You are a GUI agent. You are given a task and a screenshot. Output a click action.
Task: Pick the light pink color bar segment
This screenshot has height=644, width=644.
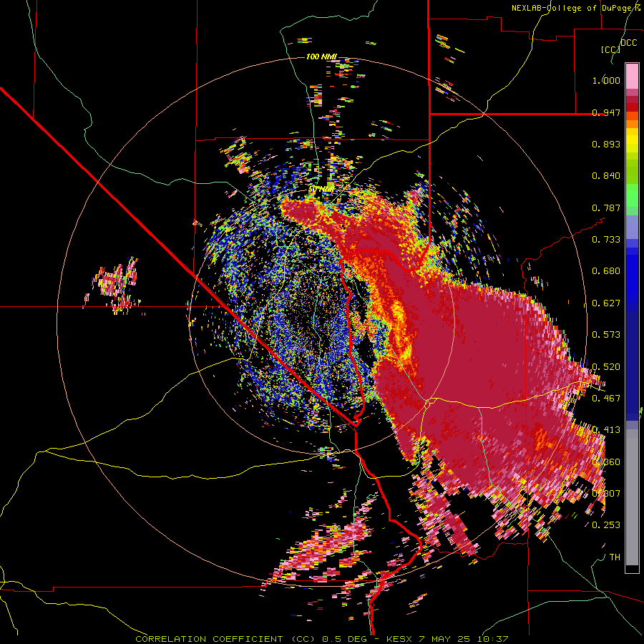pos(632,76)
